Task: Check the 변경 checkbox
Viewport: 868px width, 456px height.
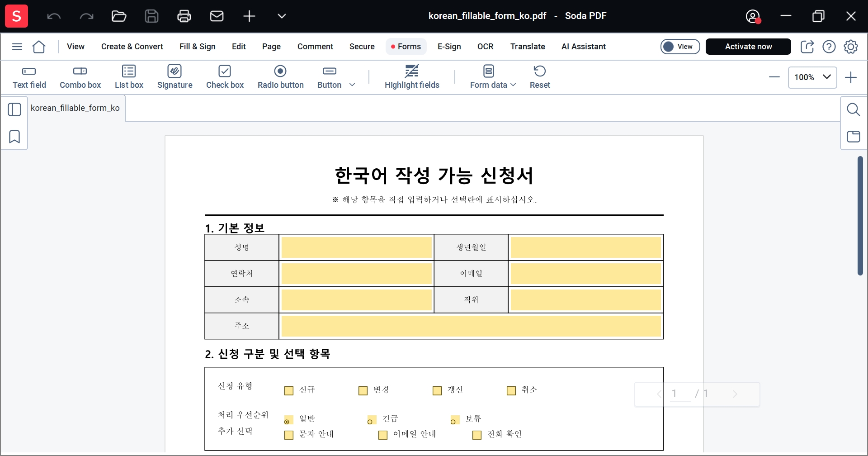Action: (x=363, y=391)
